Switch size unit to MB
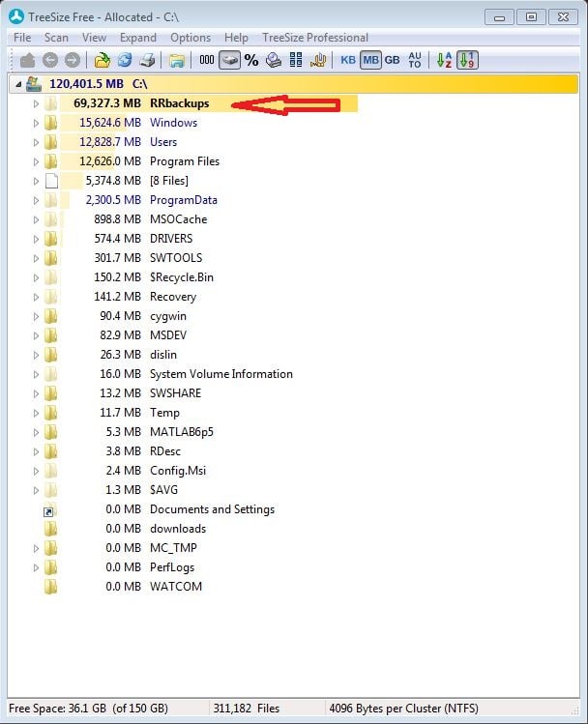588x724 pixels. [x=370, y=60]
